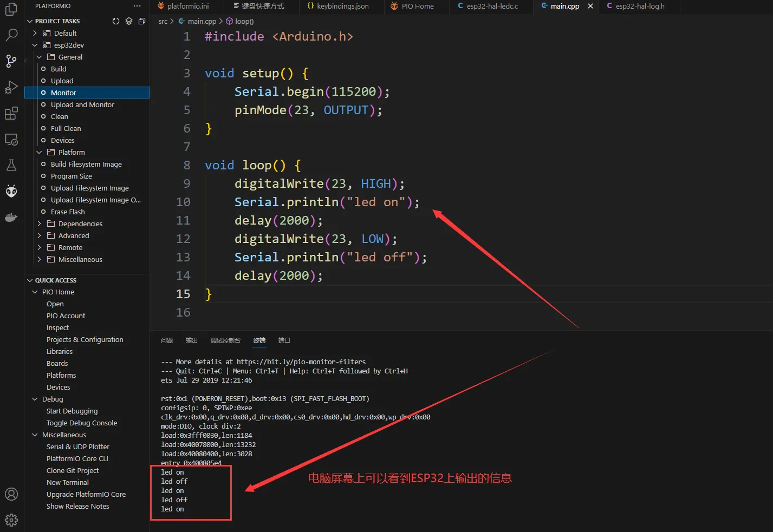This screenshot has height=532, width=773.
Task: Open the Source Control view icon
Action: point(11,61)
